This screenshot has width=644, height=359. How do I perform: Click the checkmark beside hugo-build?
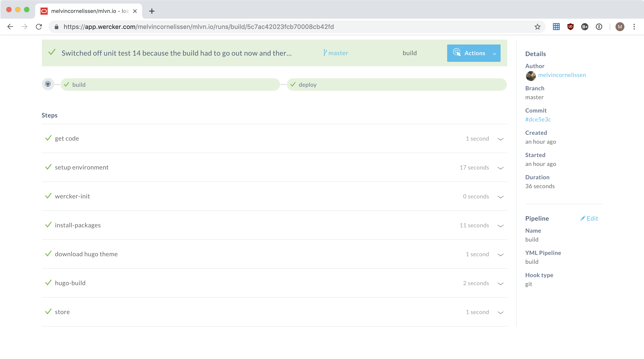tap(48, 282)
